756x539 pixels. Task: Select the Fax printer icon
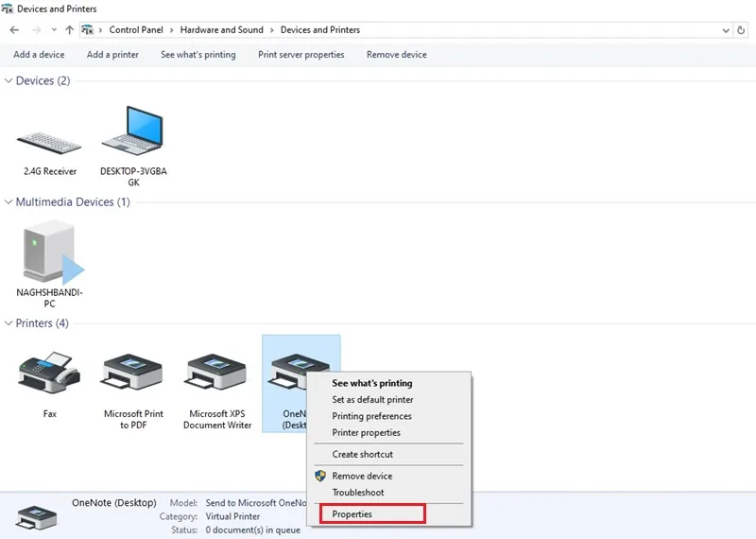point(49,372)
